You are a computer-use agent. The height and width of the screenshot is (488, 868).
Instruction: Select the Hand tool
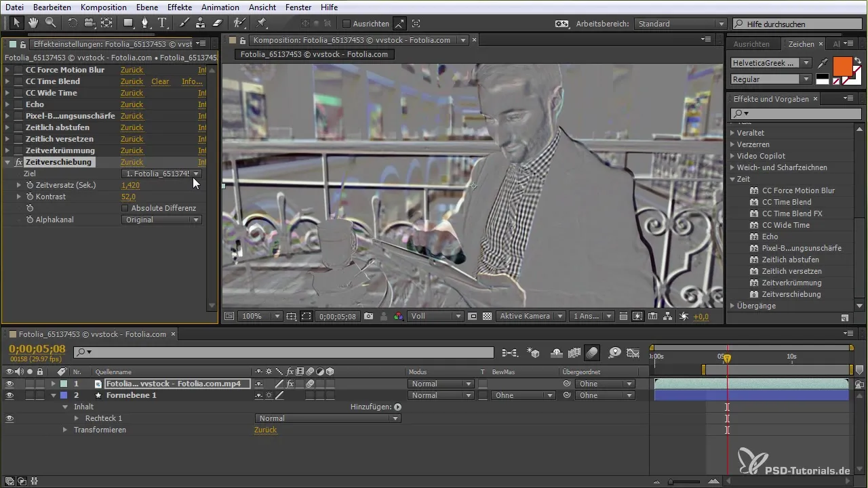coord(33,23)
